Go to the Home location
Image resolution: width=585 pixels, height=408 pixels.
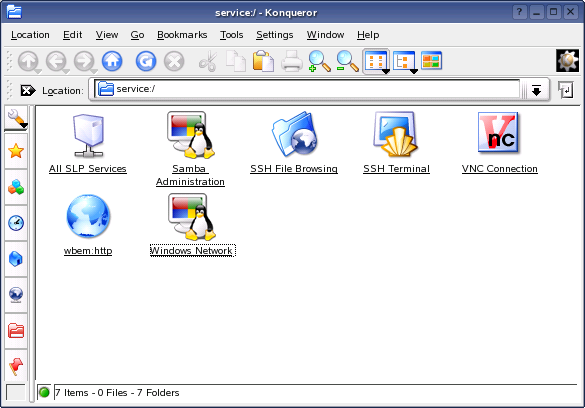coord(112,61)
